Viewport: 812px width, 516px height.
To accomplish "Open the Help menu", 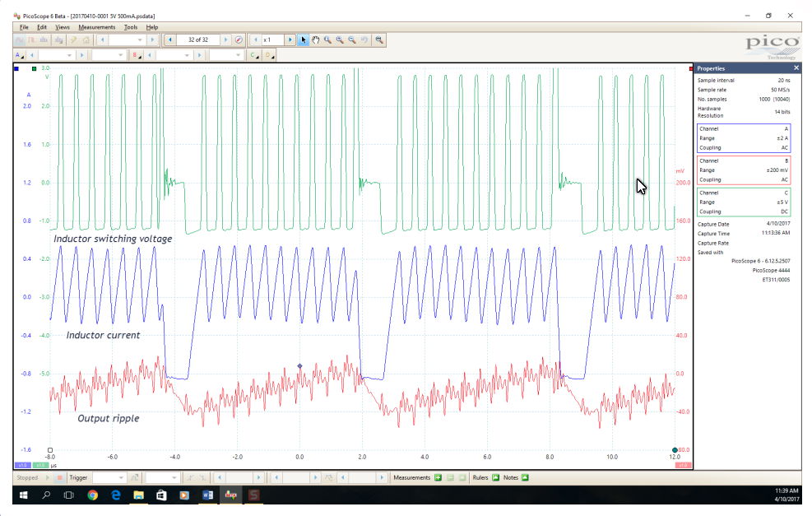I will [151, 27].
